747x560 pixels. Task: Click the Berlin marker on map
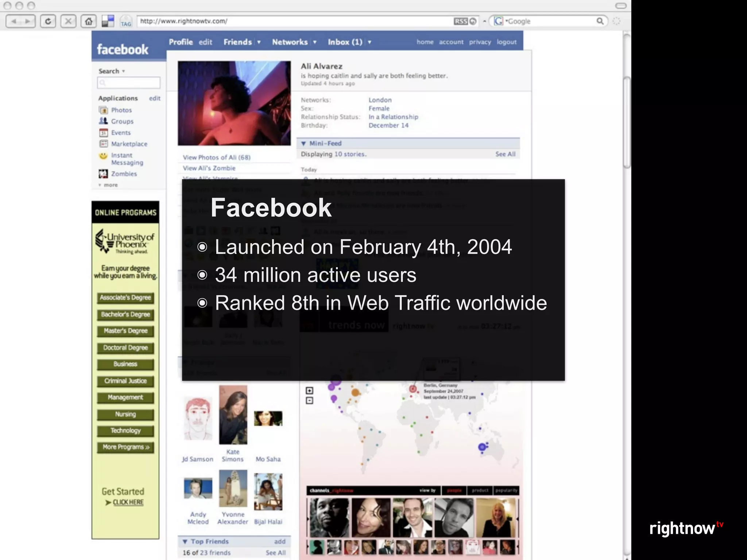tap(413, 389)
